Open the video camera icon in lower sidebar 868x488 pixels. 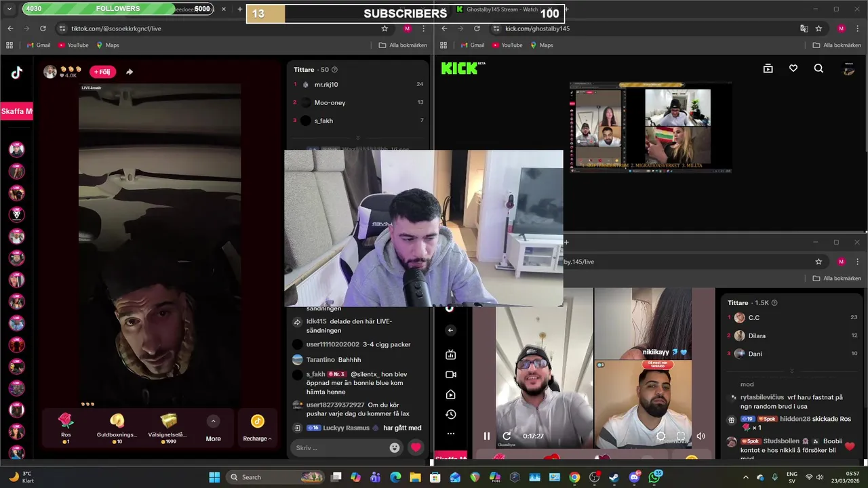(x=450, y=374)
